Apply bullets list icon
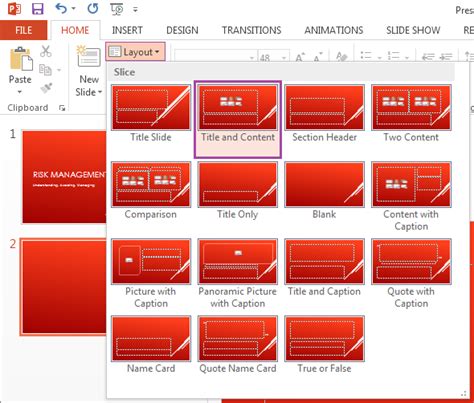This screenshot has height=403, width=474. 366,56
